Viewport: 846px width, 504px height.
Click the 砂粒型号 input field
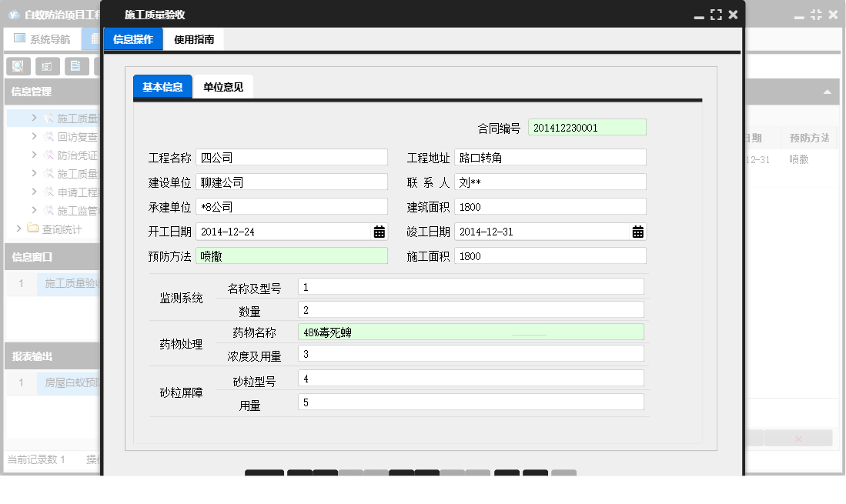pyautogui.click(x=471, y=379)
